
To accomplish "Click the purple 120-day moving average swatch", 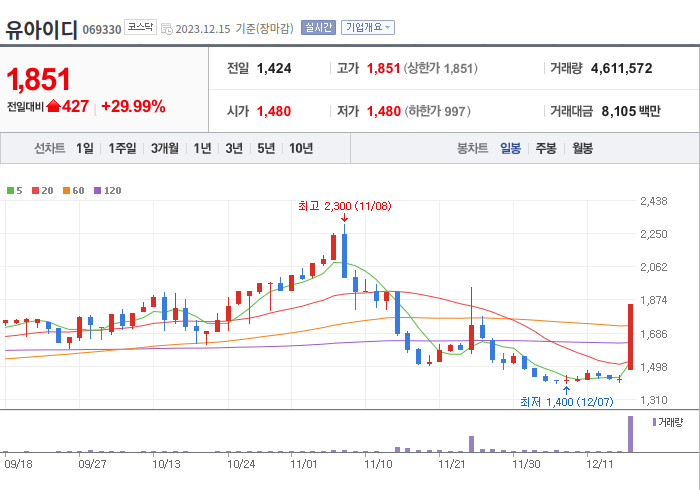I will pos(97,191).
